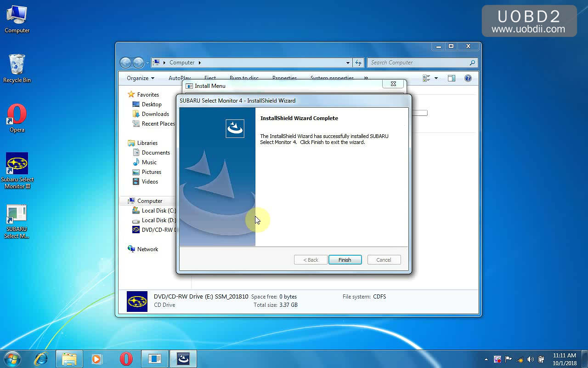Open the SUBARU Select Monitor desktop shortcut
The image size is (588, 368).
pos(17,215)
